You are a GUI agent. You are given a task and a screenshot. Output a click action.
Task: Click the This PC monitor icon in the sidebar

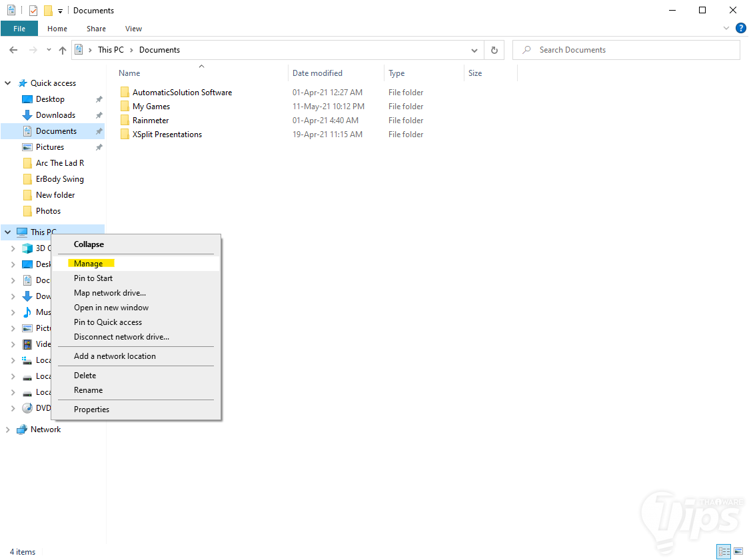click(x=22, y=232)
